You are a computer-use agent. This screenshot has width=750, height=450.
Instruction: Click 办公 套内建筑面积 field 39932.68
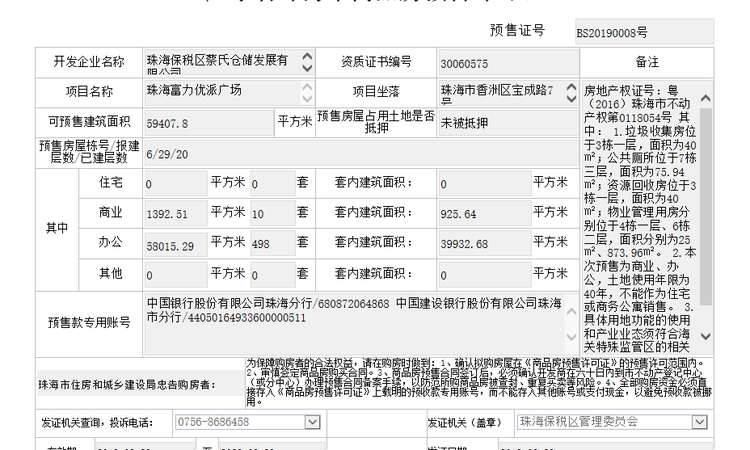point(484,244)
